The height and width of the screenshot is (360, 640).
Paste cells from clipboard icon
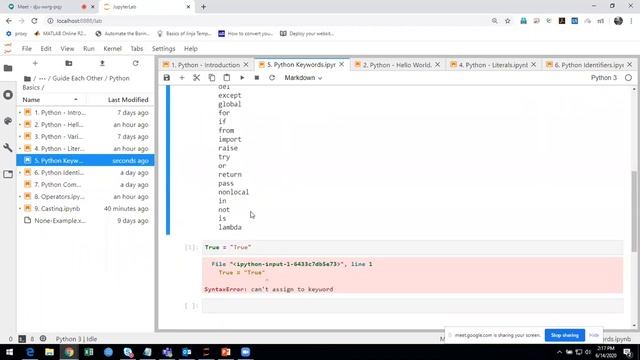[227, 78]
